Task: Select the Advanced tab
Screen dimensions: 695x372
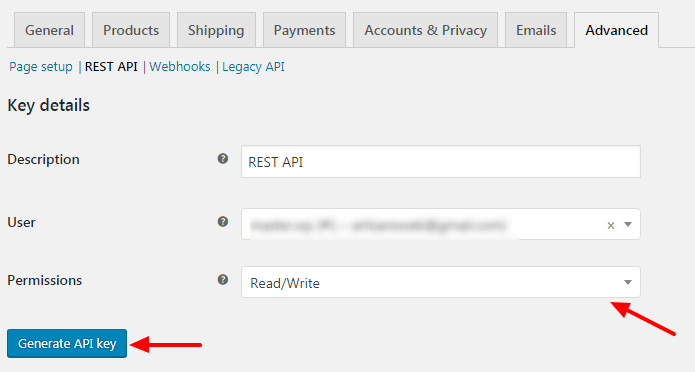Action: [617, 30]
